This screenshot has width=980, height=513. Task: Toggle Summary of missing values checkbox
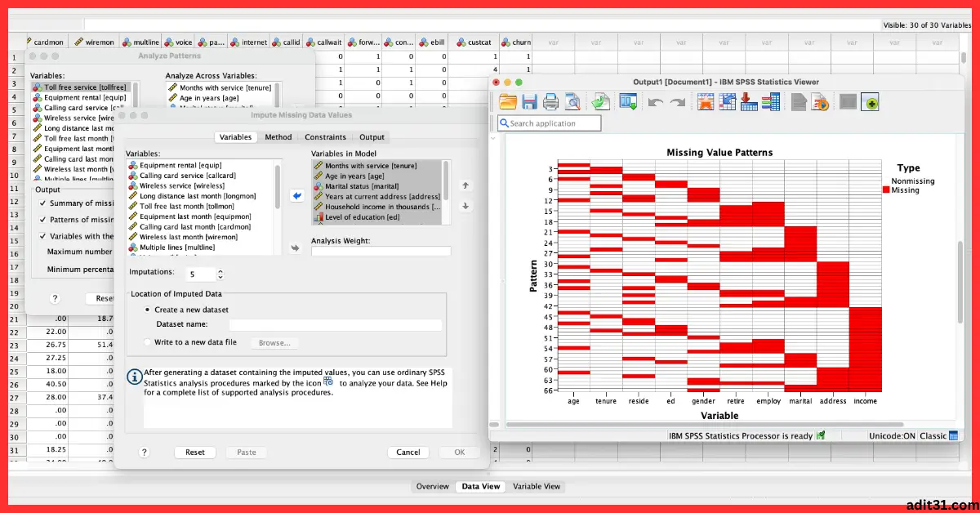[x=42, y=203]
